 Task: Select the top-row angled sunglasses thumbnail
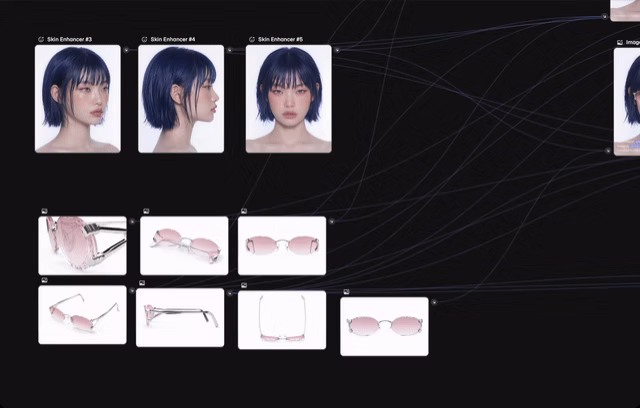point(184,246)
